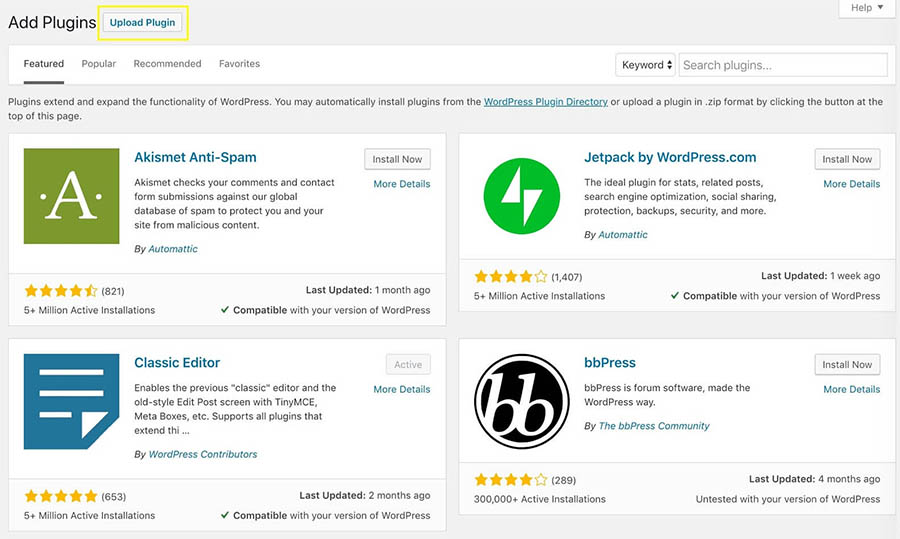This screenshot has width=900, height=539.
Task: Open Automattic author link under Akismet
Action: point(173,249)
